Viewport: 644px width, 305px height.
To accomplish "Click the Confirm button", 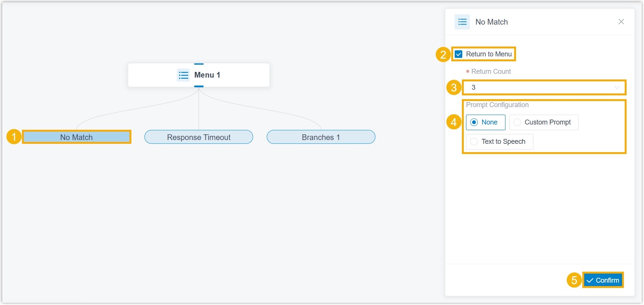I will (x=603, y=280).
